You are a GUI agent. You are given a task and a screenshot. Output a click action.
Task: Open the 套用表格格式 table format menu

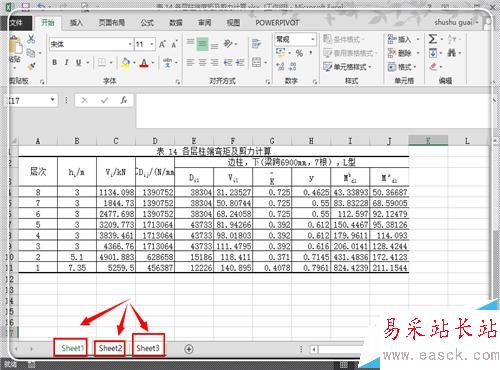[350, 53]
